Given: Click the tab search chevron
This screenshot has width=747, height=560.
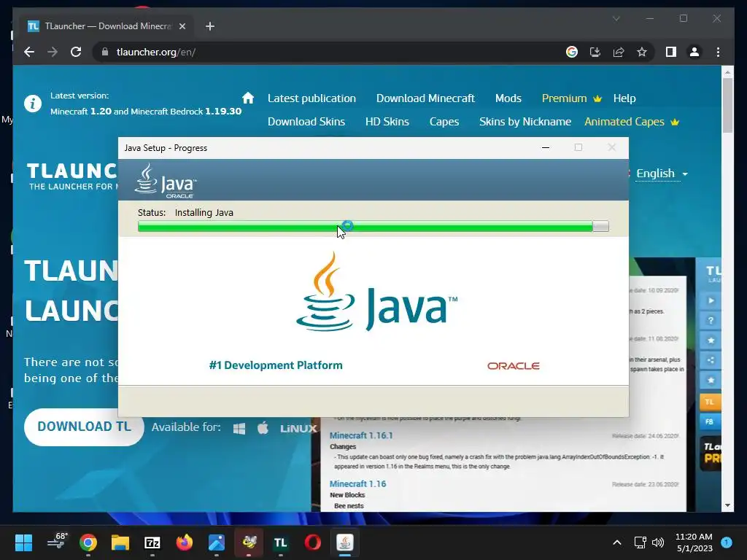Looking at the screenshot, I should [x=616, y=18].
